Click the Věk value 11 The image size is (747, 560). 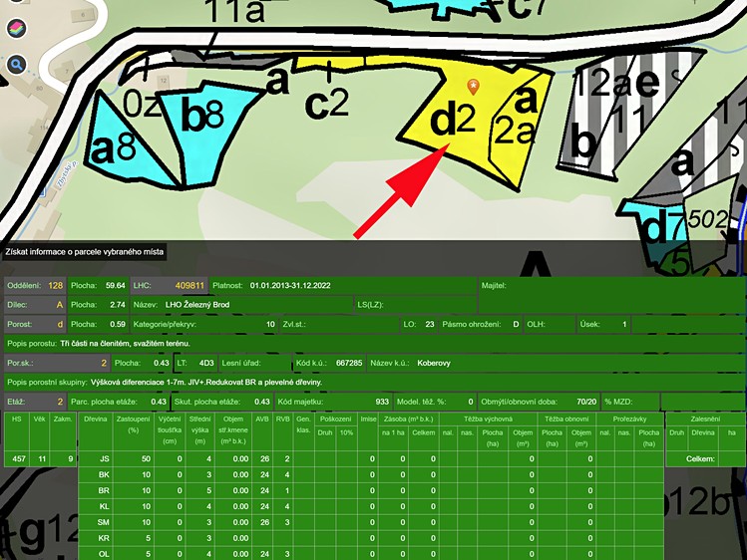(42, 459)
